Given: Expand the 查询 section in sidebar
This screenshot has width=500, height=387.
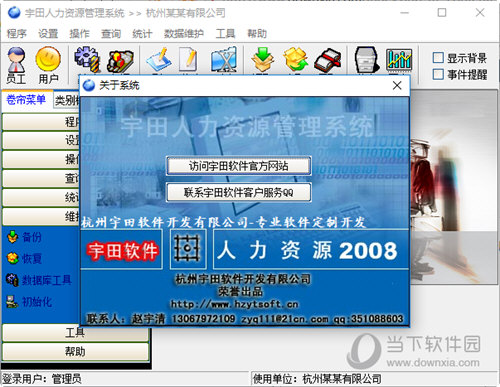Looking at the screenshot, I should click(41, 178).
